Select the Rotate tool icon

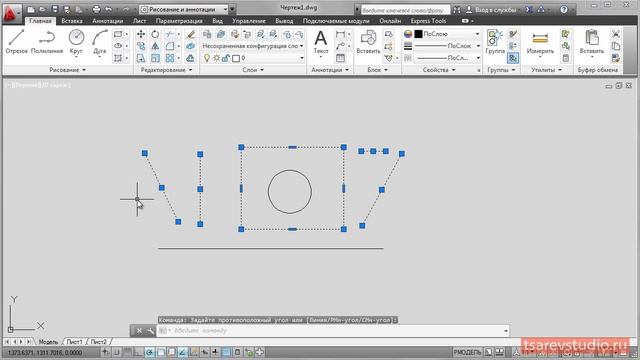[x=155, y=34]
